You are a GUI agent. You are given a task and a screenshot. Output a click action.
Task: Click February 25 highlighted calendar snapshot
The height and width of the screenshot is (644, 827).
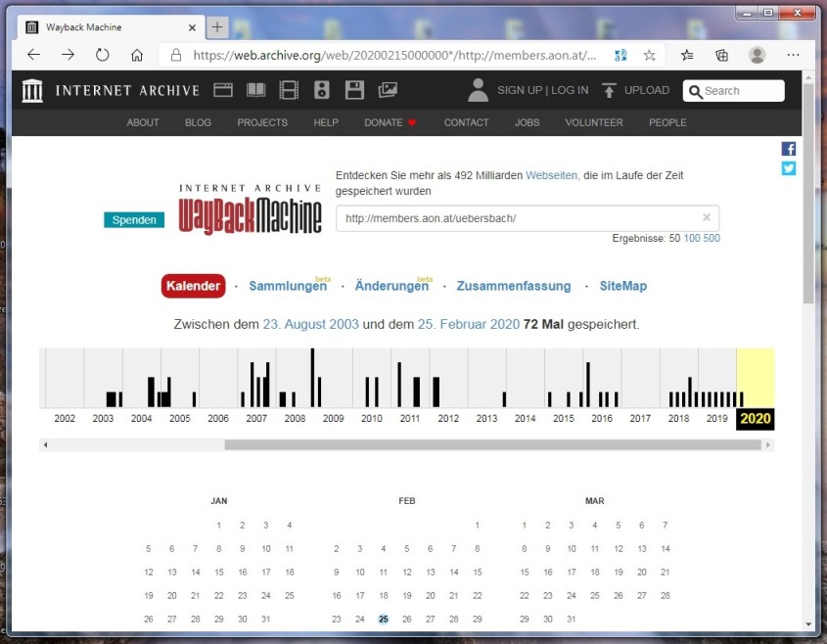click(x=384, y=619)
